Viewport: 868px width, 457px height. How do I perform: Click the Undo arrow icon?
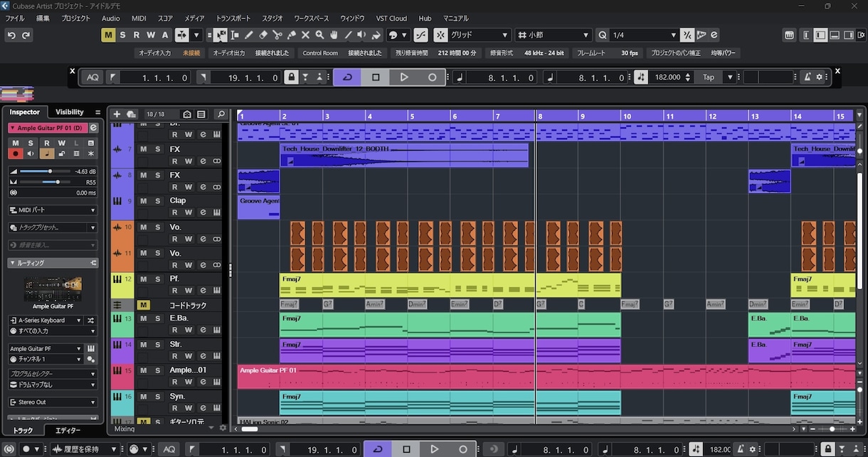(11, 35)
